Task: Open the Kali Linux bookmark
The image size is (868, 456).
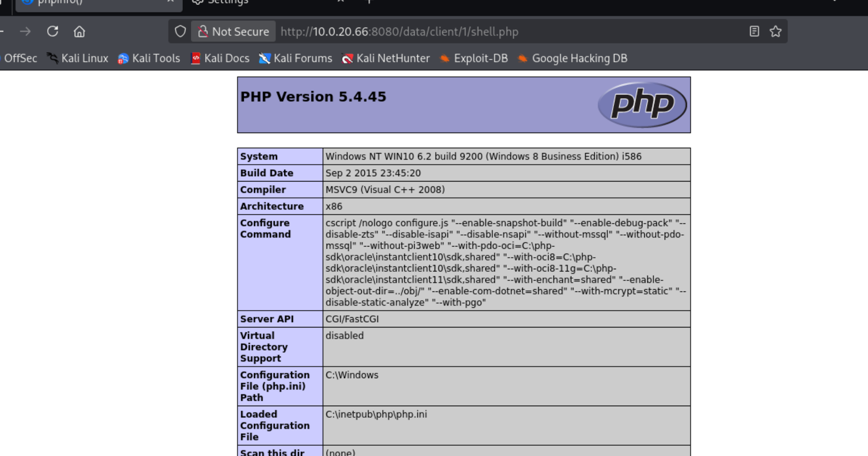Action: click(x=78, y=58)
